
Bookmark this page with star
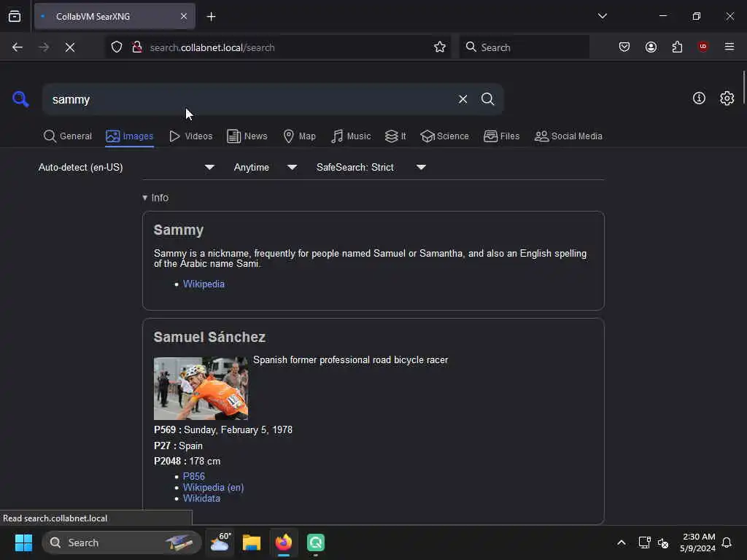click(440, 47)
